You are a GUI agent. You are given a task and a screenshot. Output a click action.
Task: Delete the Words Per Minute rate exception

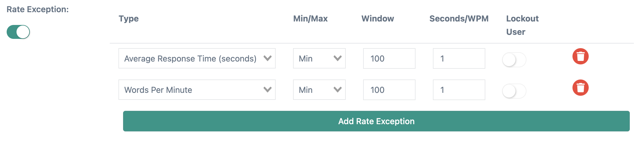(x=580, y=88)
